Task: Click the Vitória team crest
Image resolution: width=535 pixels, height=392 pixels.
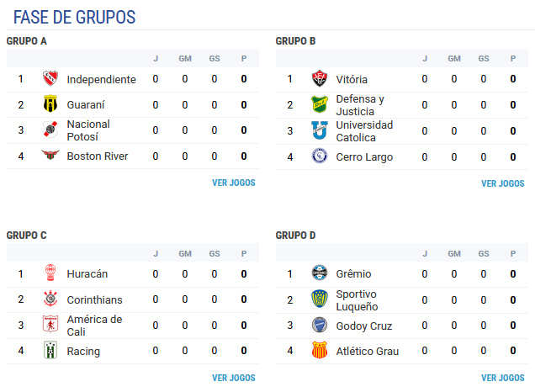Action: [320, 79]
